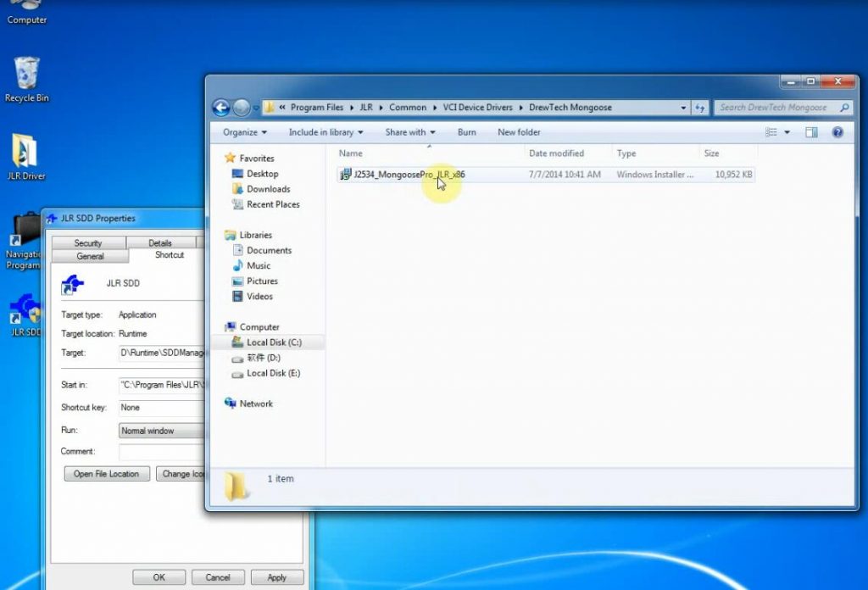The width and height of the screenshot is (868, 590).
Task: Click the Change your view icon
Action: click(771, 132)
